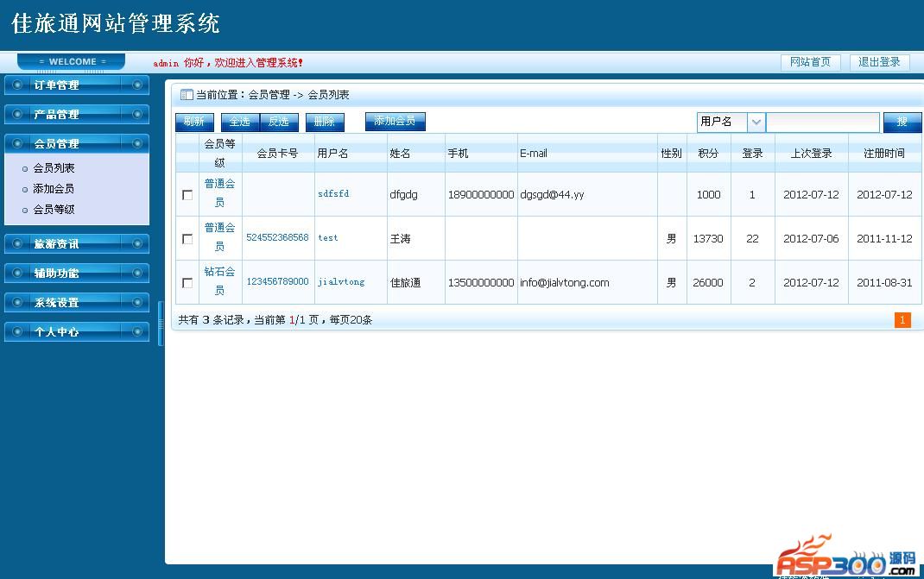The image size is (924, 579).
Task: Open 会员等级 in sidebar
Action: click(54, 209)
